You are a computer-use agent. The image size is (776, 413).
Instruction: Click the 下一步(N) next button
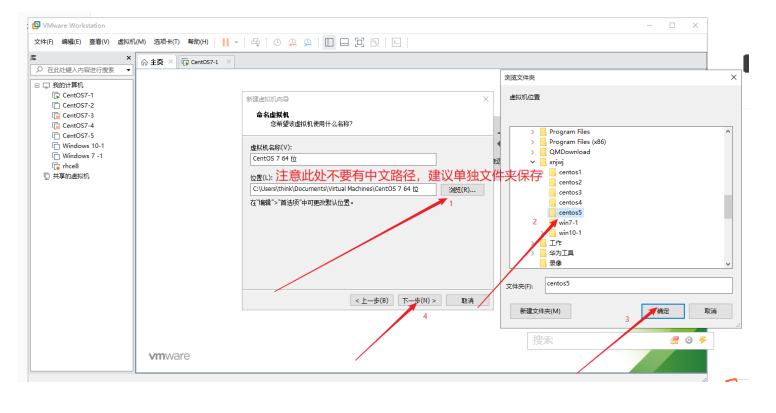419,300
